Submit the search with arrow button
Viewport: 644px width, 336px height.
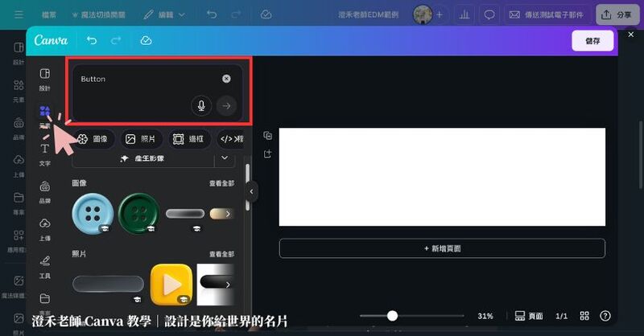point(226,106)
